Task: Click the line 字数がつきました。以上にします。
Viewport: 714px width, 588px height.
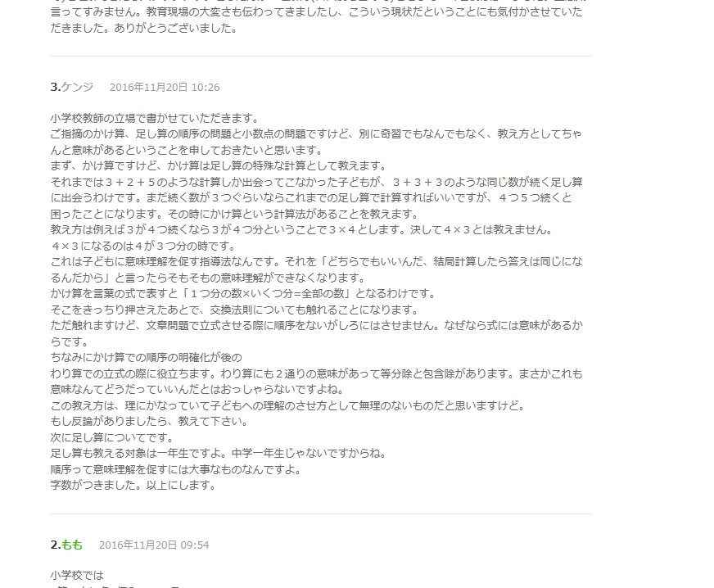Action: tap(134, 485)
